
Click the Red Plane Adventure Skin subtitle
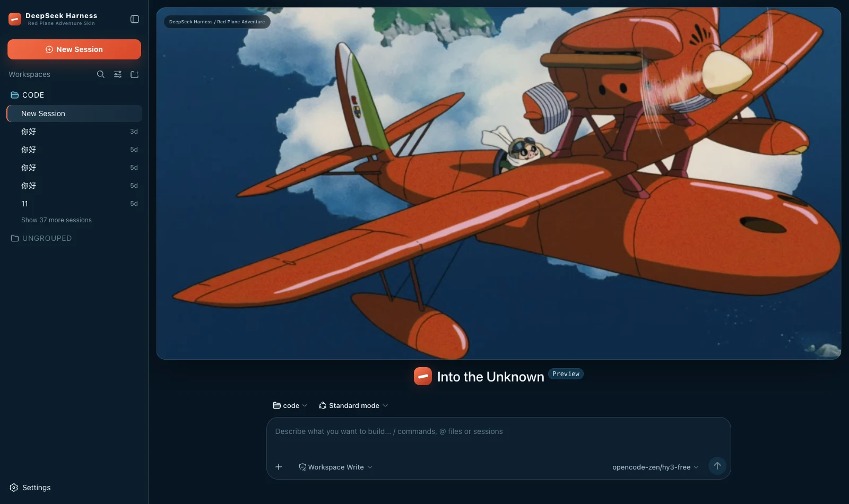pos(62,23)
